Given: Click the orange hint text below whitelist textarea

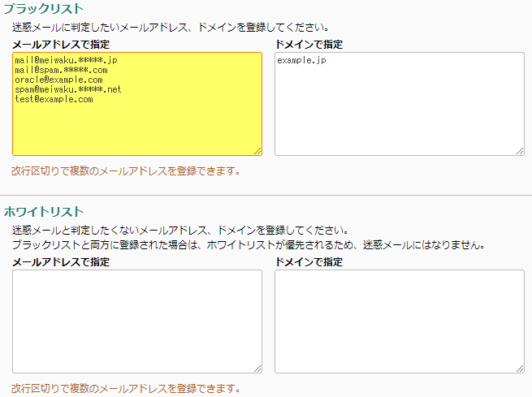Looking at the screenshot, I should [125, 387].
